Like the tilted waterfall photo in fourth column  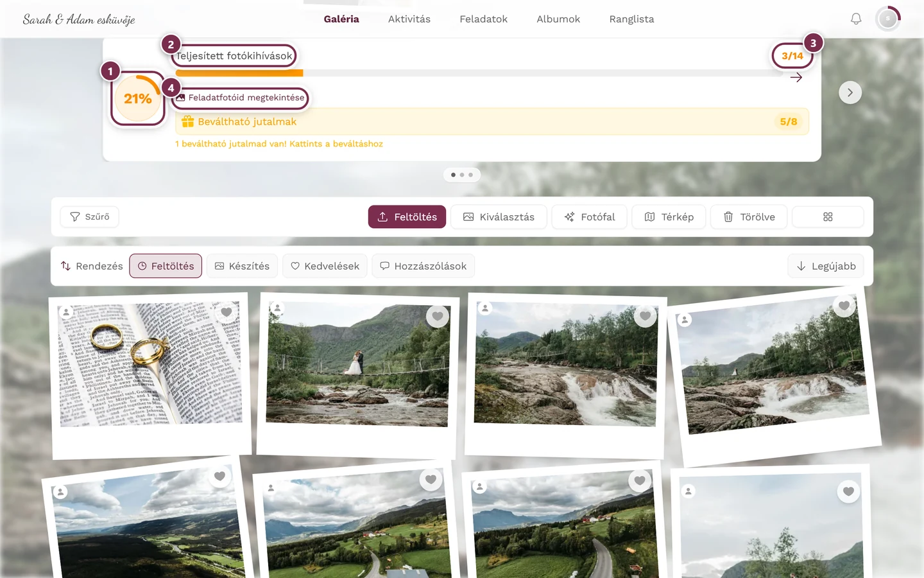coord(844,306)
